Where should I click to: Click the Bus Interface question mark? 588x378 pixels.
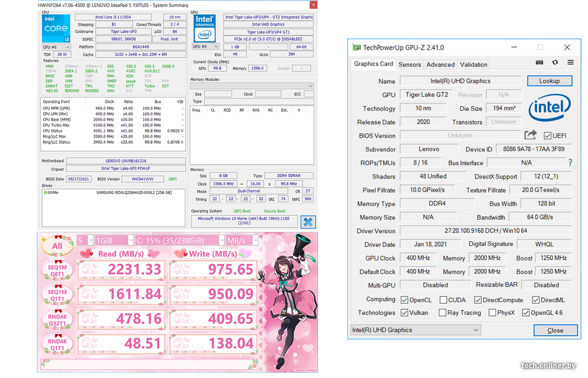[x=570, y=163]
